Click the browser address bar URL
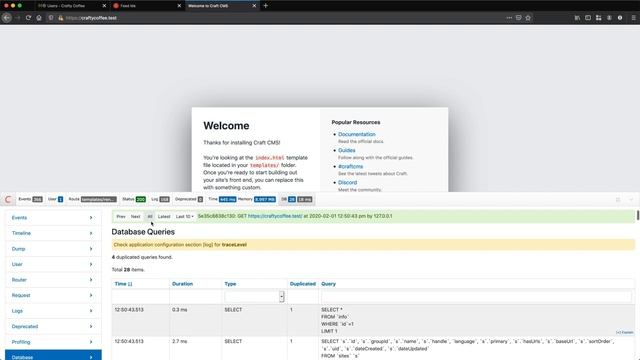The image size is (640, 360). pos(91,18)
